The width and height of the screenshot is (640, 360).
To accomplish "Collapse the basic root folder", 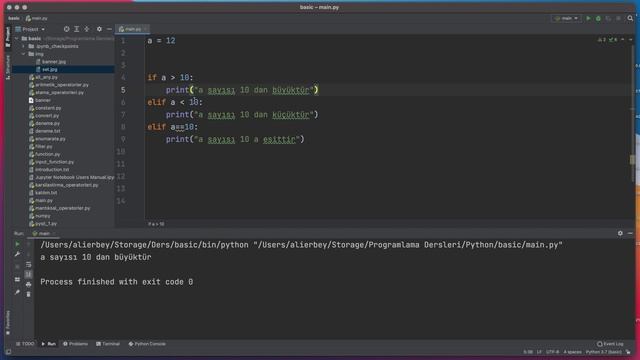I will 16,38.
